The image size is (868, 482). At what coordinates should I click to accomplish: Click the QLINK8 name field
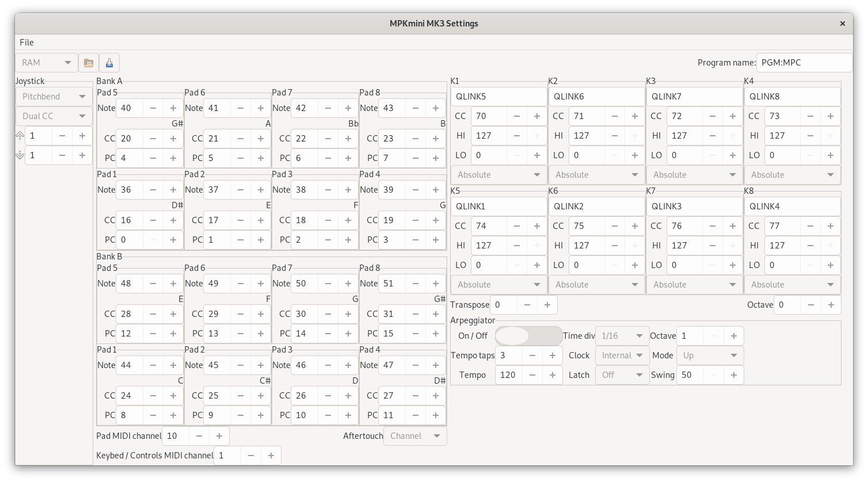coord(792,97)
